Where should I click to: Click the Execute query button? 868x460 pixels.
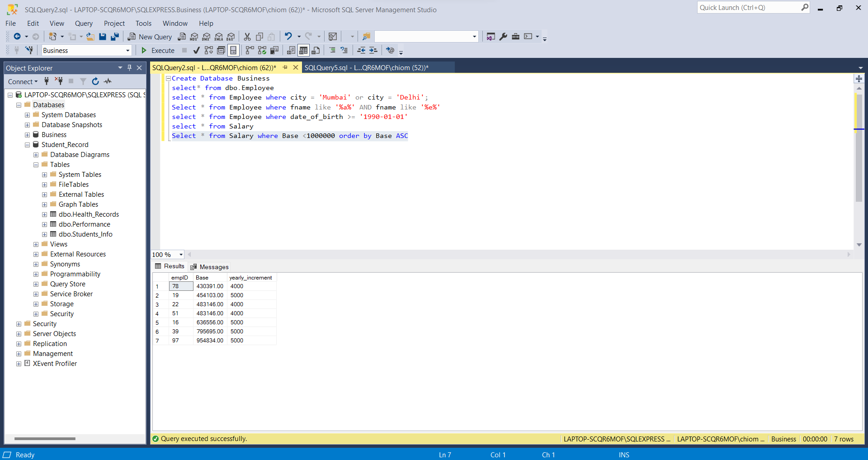pyautogui.click(x=157, y=50)
